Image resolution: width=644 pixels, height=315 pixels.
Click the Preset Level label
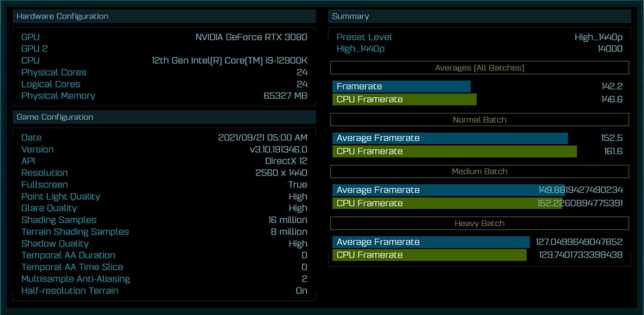click(364, 37)
